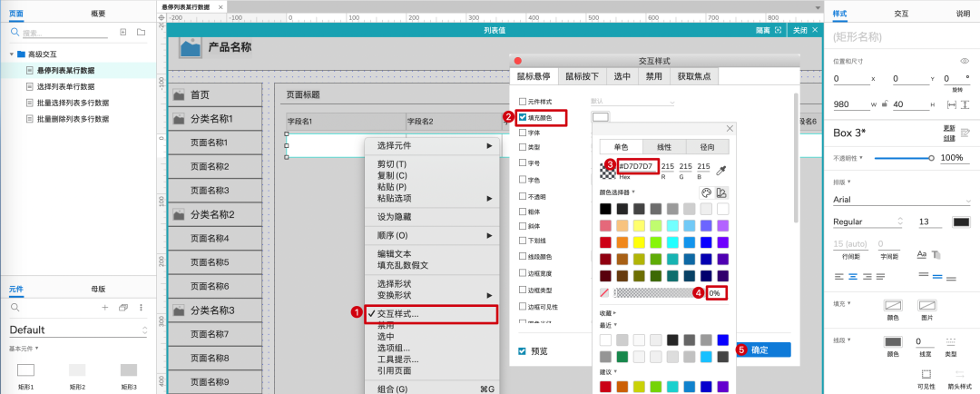Justify text in the style panel
This screenshot has width=980, height=394.
point(880,276)
